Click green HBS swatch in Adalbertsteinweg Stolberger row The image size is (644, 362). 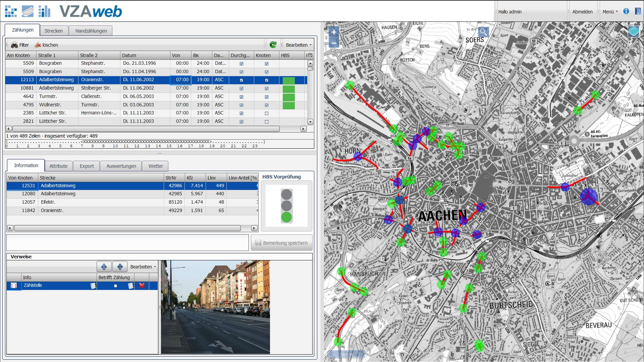[288, 89]
